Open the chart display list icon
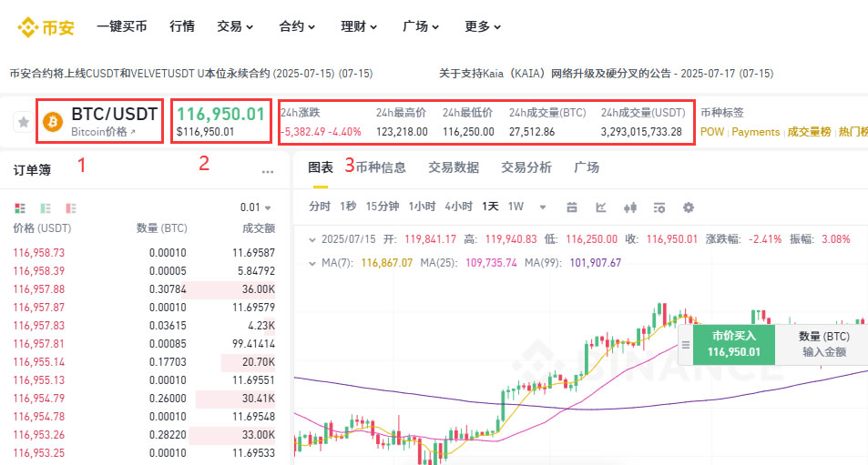868x465 pixels. pos(659,207)
